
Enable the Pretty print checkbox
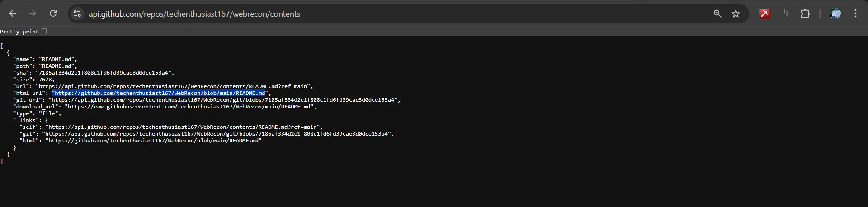click(43, 32)
